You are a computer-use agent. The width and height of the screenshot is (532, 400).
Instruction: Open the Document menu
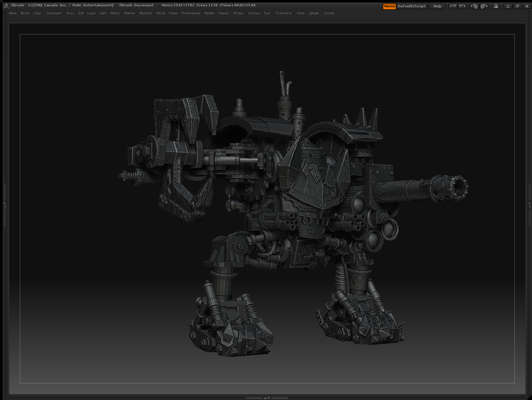pyautogui.click(x=54, y=13)
